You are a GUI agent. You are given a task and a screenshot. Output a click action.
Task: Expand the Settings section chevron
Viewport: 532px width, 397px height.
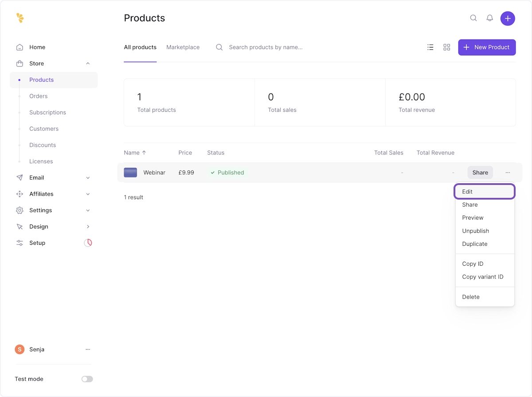pyautogui.click(x=88, y=210)
